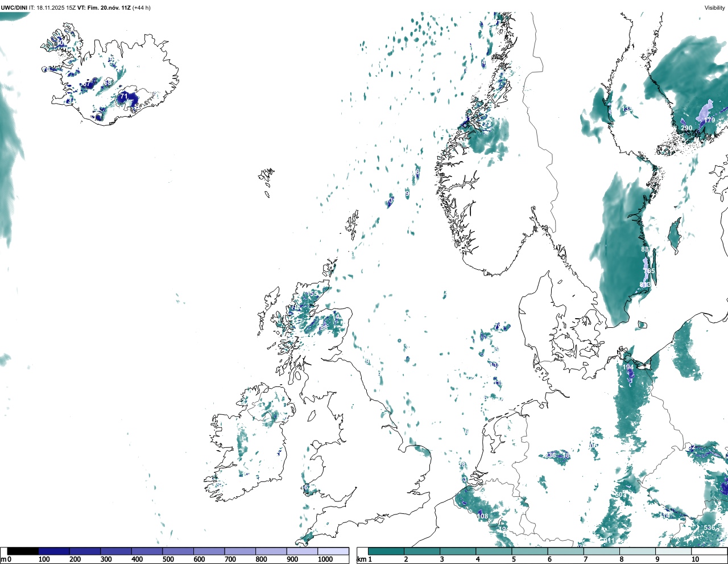Click the '88' value on Swedish east coast
This screenshot has width=728, height=564.
645,249
